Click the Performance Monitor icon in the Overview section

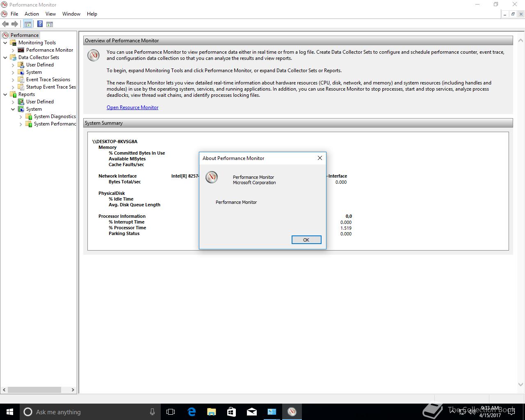coord(94,55)
